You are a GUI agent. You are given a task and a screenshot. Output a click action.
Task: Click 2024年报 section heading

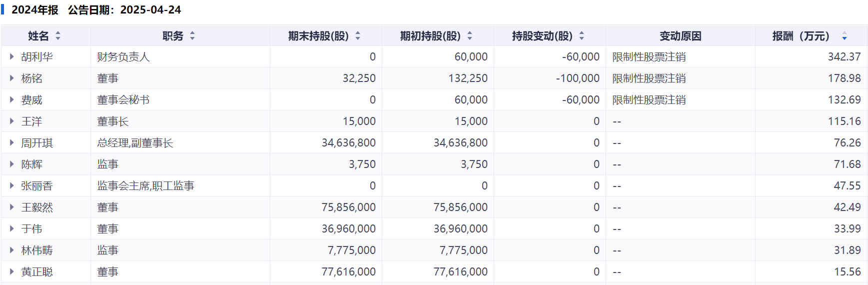tap(35, 10)
